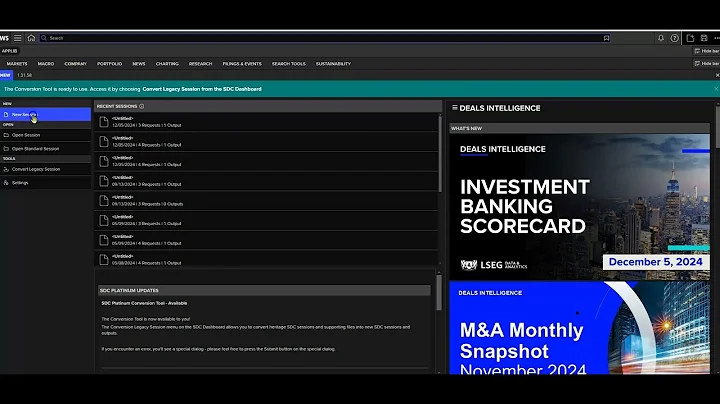Image resolution: width=720 pixels, height=404 pixels.
Task: Click the Convert Legacy Session tool icon
Action: pos(6,169)
